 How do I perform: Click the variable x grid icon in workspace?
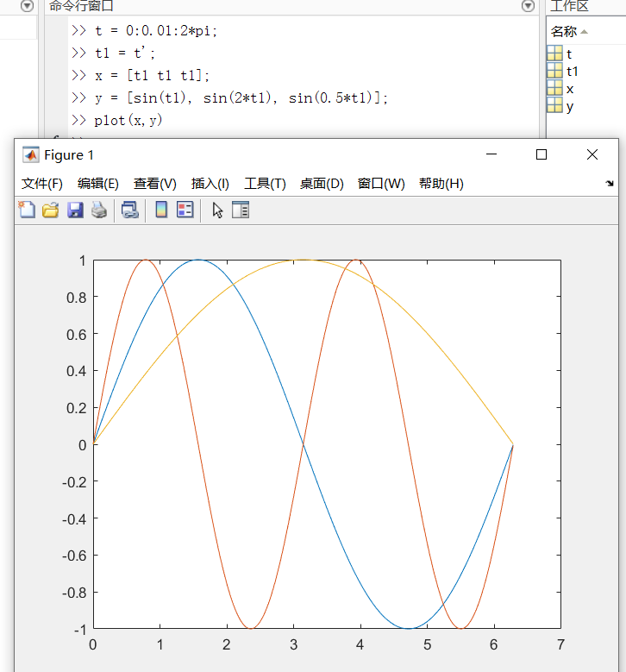pos(554,88)
